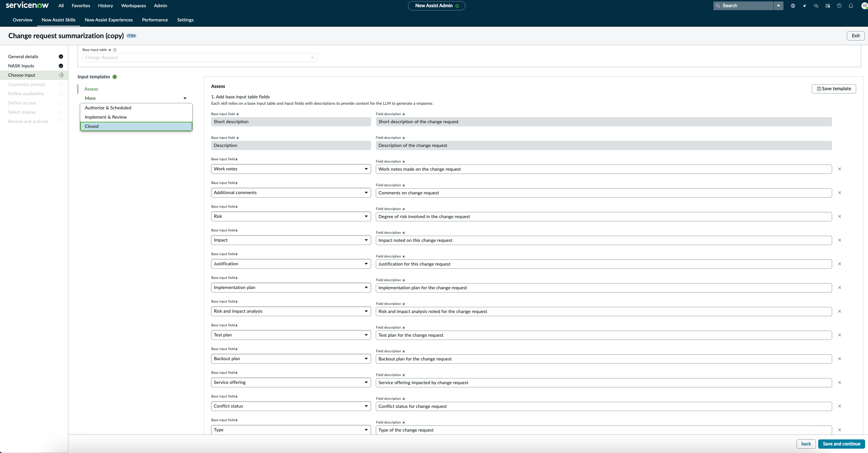This screenshot has width=868, height=453.
Task: Open the Admin menu
Action: [160, 6]
